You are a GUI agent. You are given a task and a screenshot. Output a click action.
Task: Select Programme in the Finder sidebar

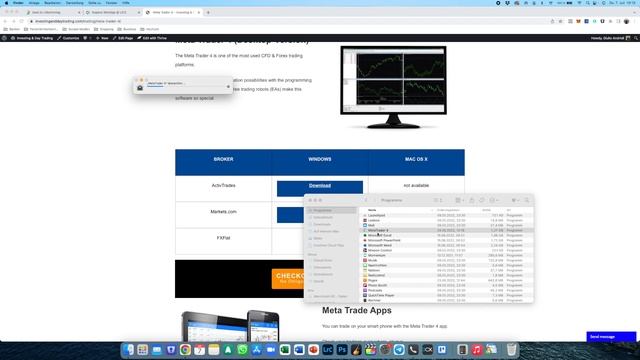click(x=331, y=210)
